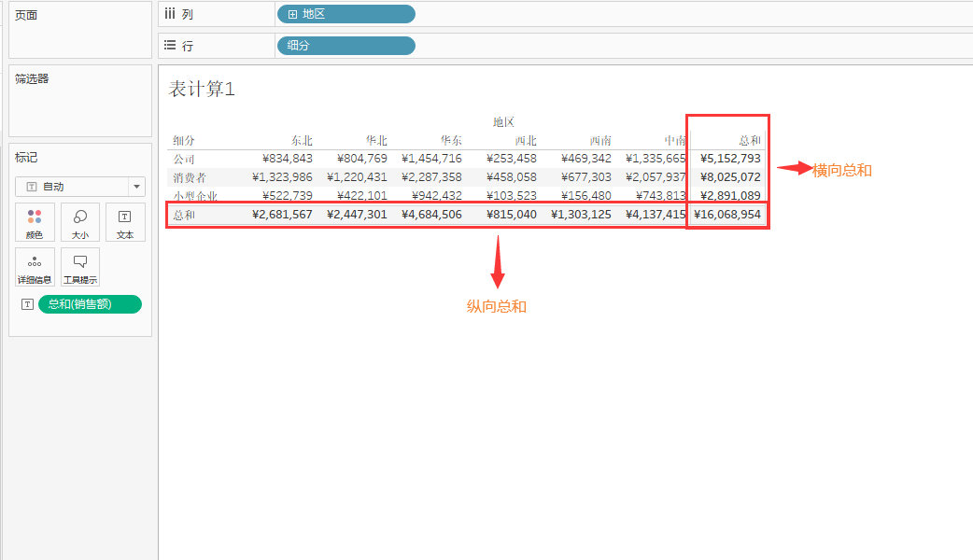Click the sheet title 表计算1
The image size is (973, 560).
tap(202, 89)
